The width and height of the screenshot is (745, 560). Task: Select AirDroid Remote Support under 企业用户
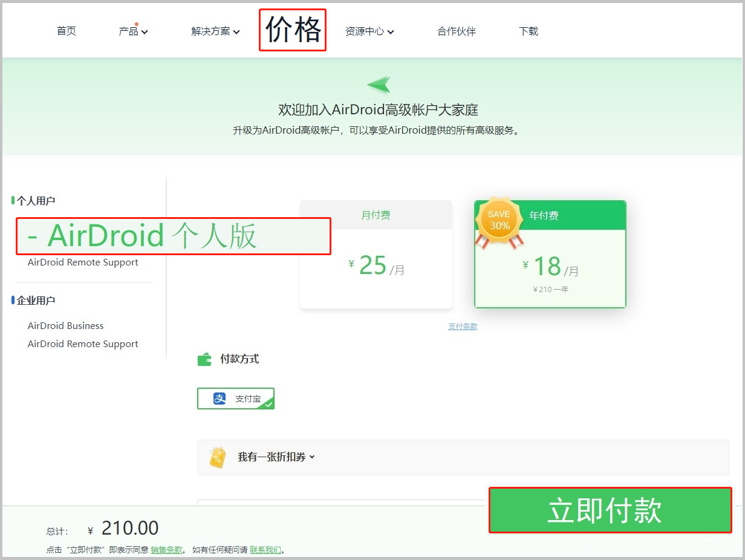click(83, 343)
